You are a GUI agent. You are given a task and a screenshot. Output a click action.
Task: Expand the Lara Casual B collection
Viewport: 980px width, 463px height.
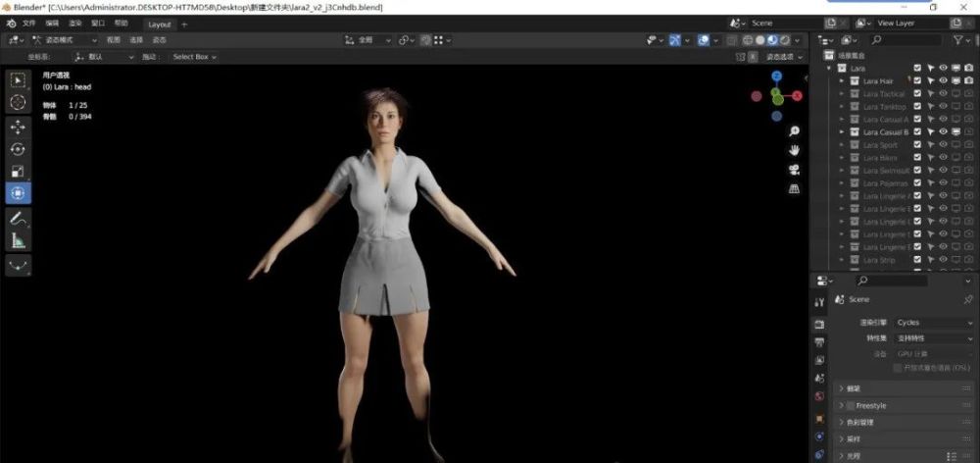click(841, 132)
